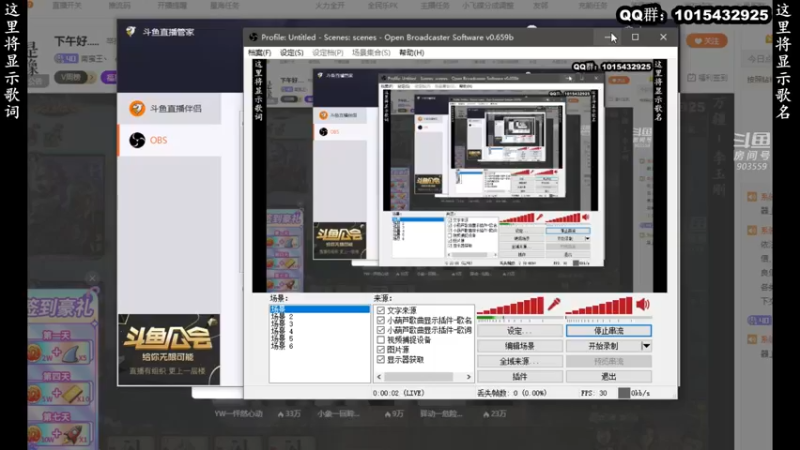Select 场景 5 in scenes list
Screen dimensions: 800x450
click(x=282, y=339)
